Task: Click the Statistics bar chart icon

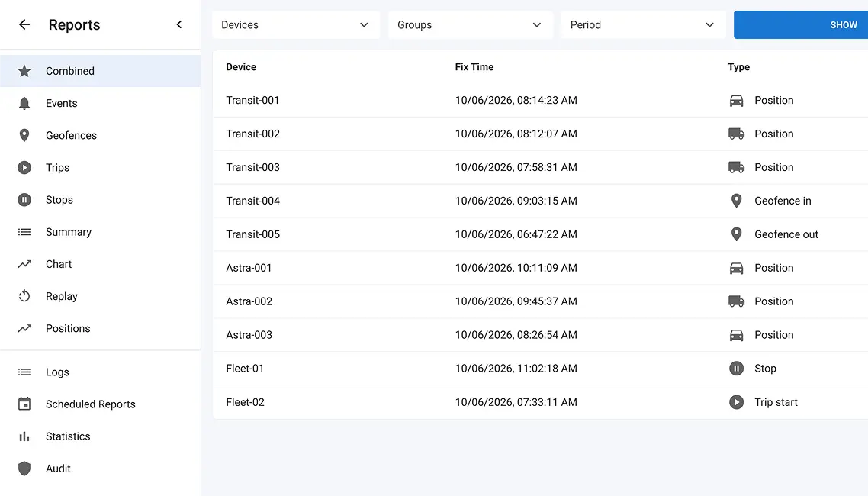Action: click(x=24, y=436)
